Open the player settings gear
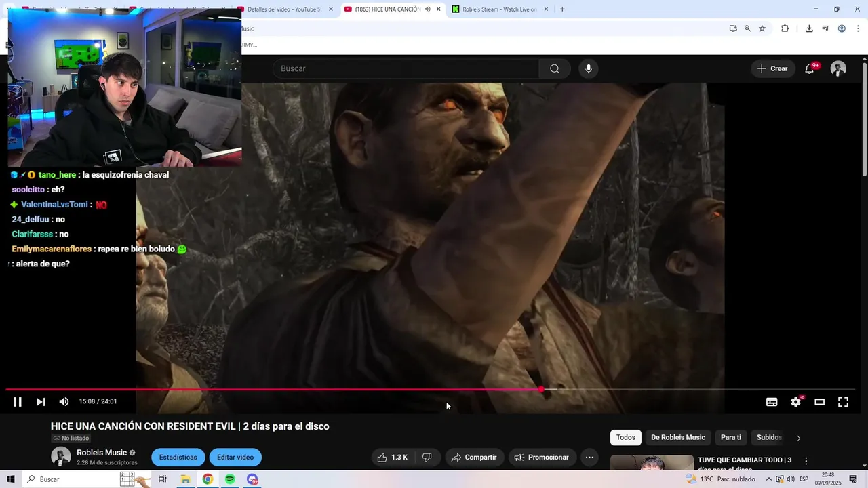This screenshot has width=868, height=488. pos(795,402)
